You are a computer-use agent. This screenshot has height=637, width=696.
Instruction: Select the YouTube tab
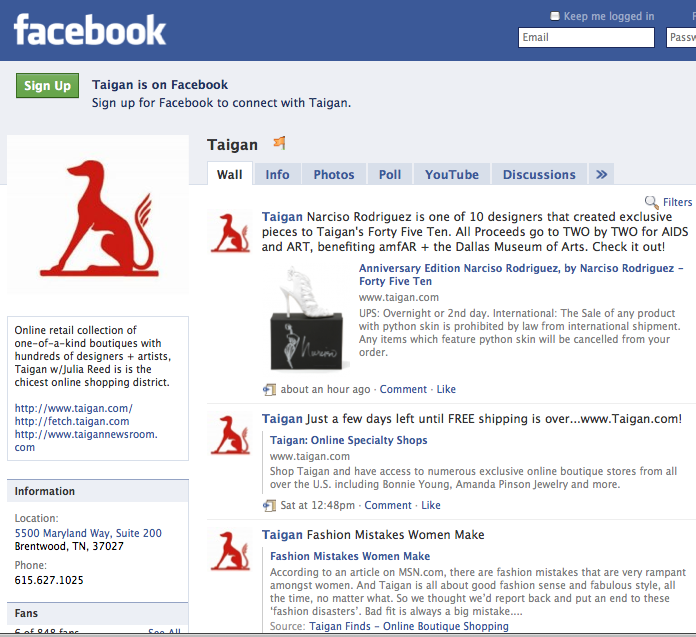pos(452,174)
